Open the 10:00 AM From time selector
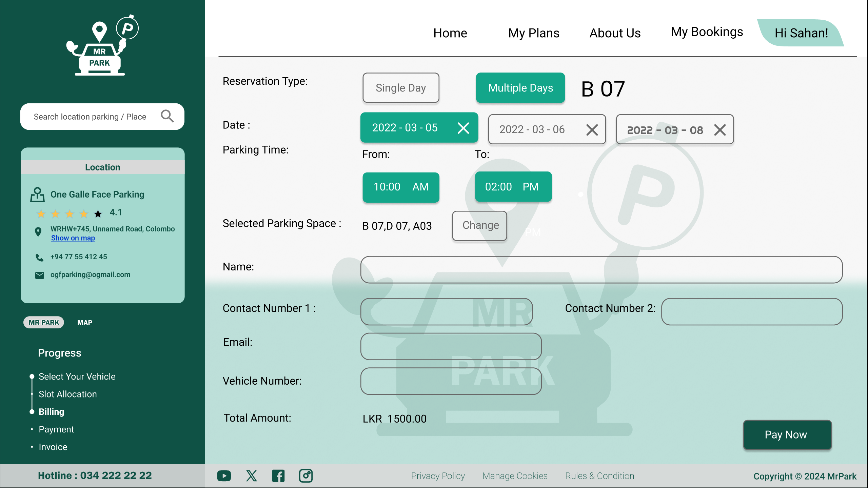The image size is (868, 488). point(401,187)
